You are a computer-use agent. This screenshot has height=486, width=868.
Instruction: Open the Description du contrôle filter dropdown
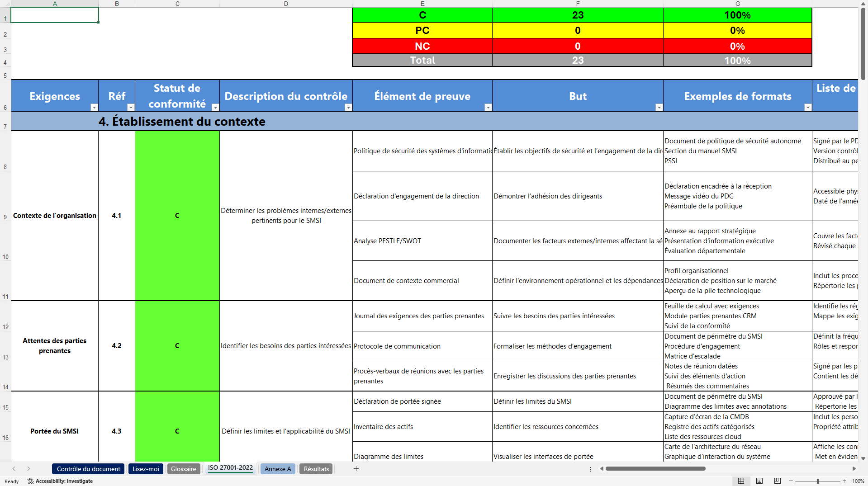point(348,108)
